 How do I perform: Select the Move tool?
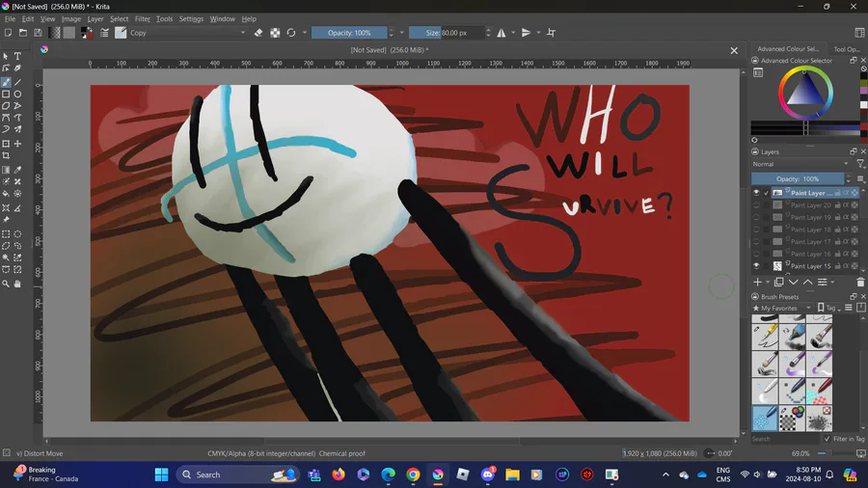pyautogui.click(x=17, y=144)
